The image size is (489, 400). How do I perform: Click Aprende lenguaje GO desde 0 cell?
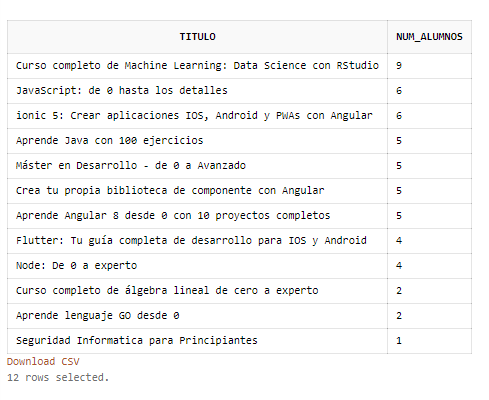coord(197,316)
